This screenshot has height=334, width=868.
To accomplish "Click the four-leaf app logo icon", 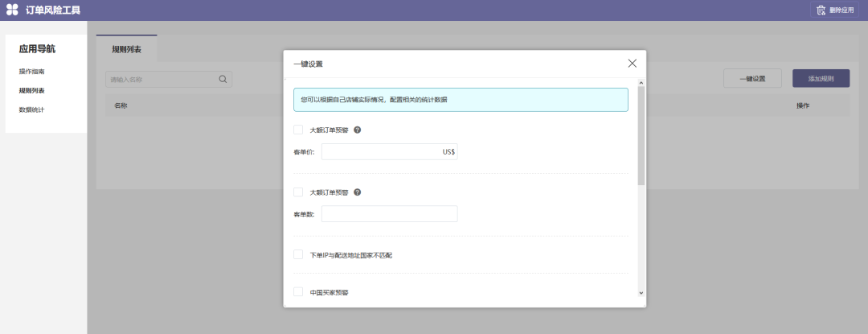I will (x=12, y=10).
